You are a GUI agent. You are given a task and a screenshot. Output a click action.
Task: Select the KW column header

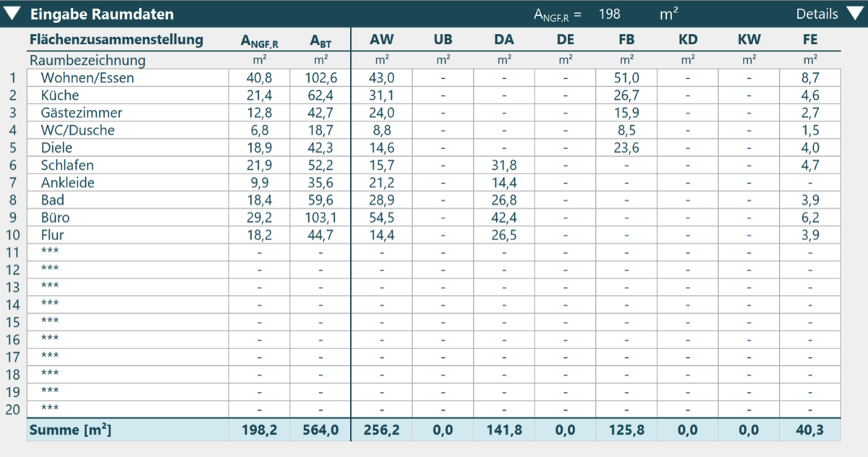(x=749, y=40)
